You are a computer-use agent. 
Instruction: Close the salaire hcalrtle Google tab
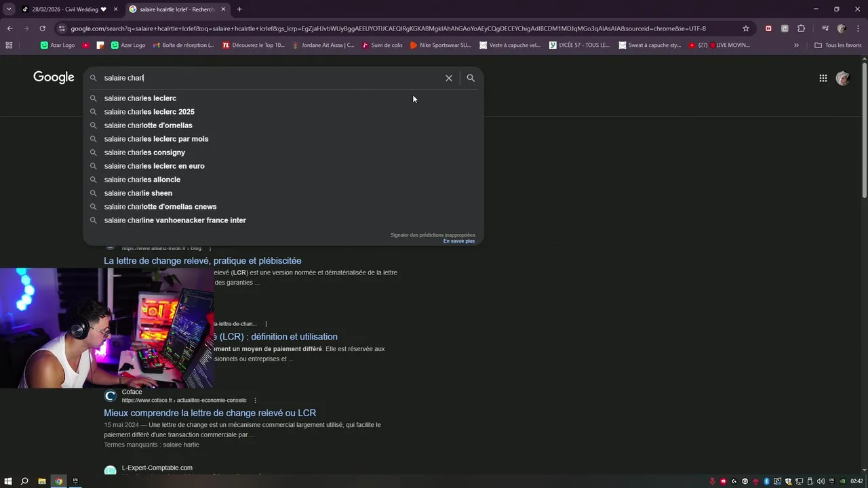click(x=223, y=9)
